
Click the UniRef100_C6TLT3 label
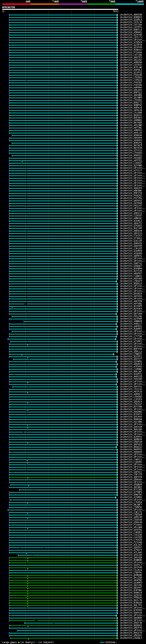131,37
